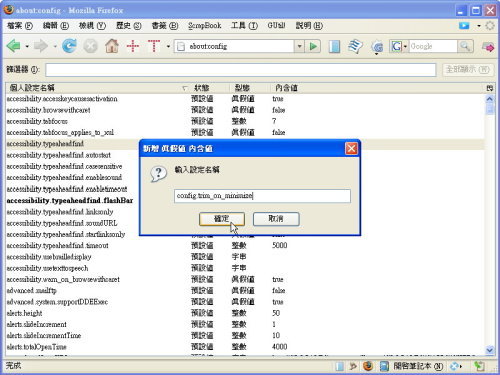This screenshot has width=500, height=375.
Task: Open the 工具 (T) menu
Action: coord(244,26)
